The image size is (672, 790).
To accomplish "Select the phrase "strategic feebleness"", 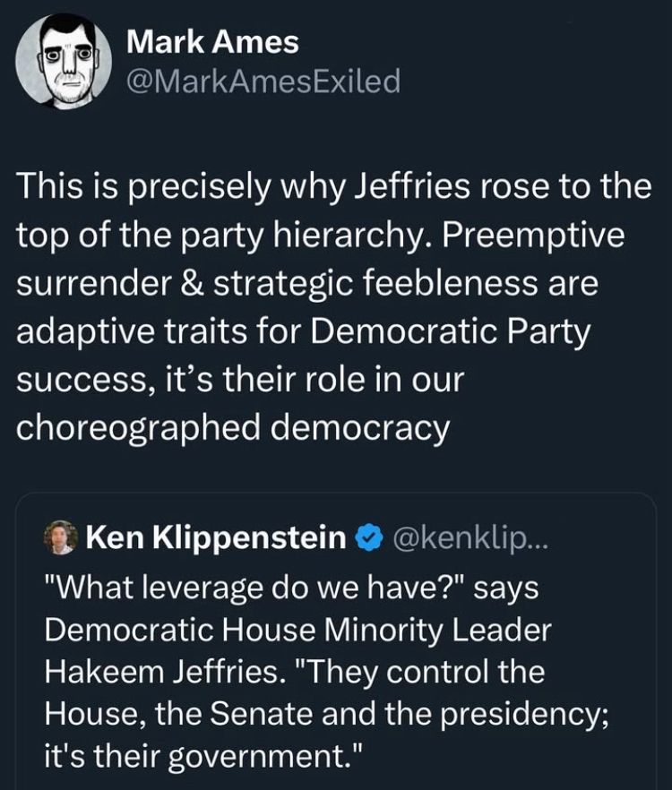I will pyautogui.click(x=377, y=284).
